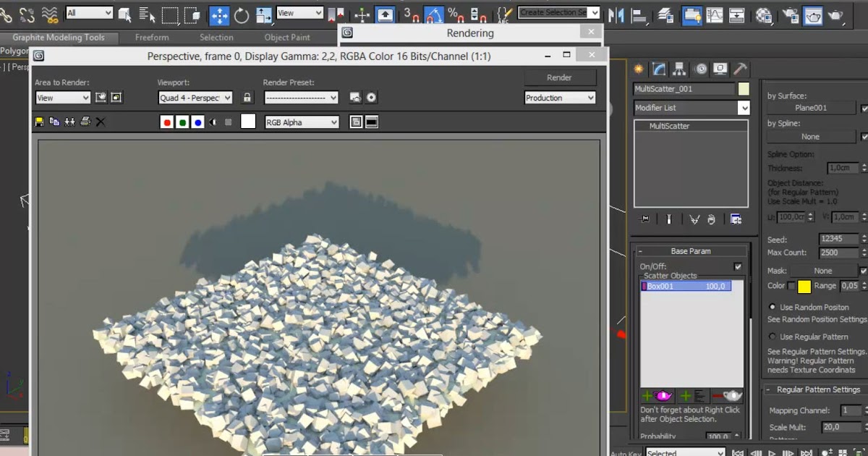Switch to the Display command panel

[x=720, y=69]
